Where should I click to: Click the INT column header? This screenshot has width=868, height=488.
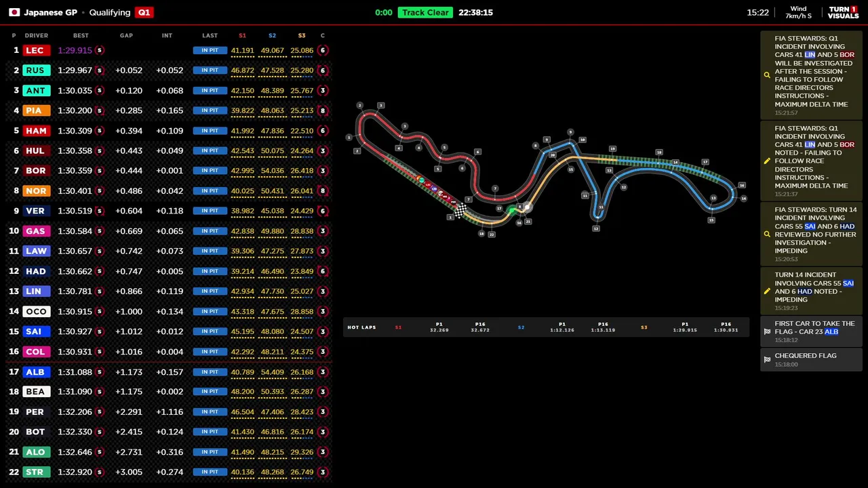[167, 35]
